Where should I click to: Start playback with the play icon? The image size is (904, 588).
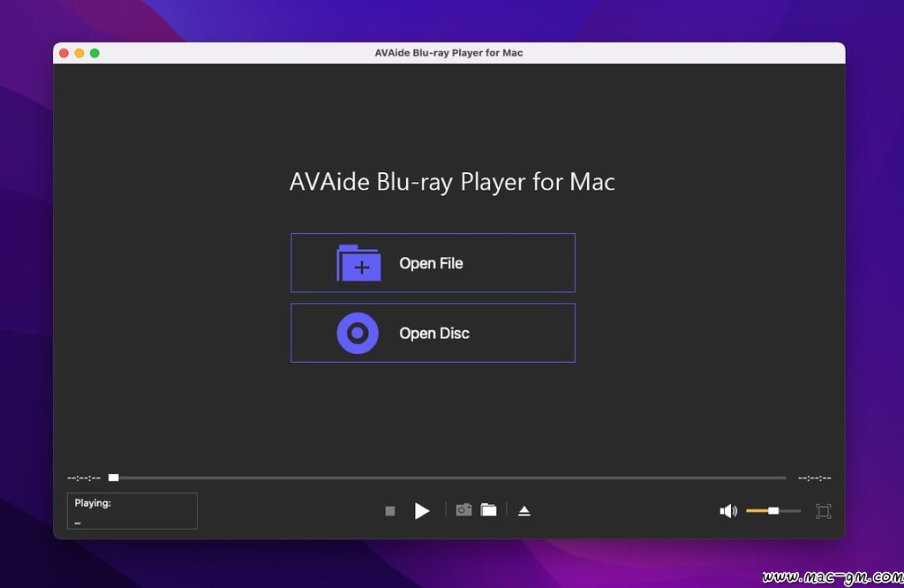pos(422,511)
